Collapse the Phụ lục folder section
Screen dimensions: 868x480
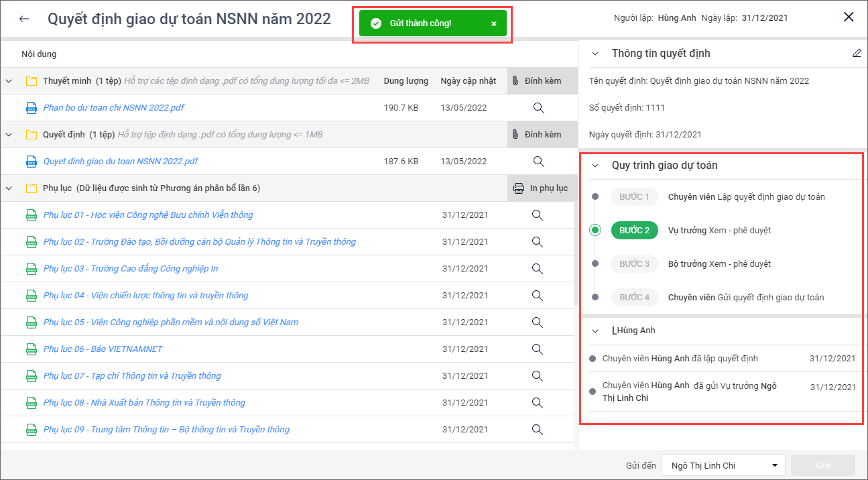pos(9,188)
